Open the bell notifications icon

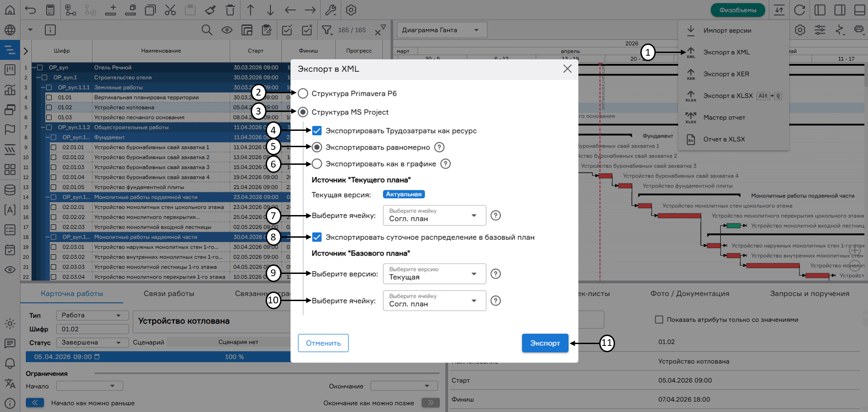tap(10, 364)
